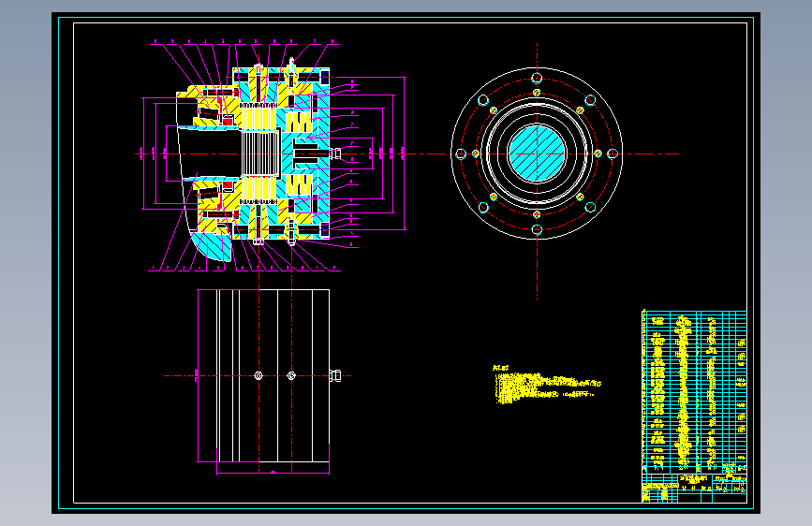Click the fitting on the right of the section view

[x=335, y=153]
